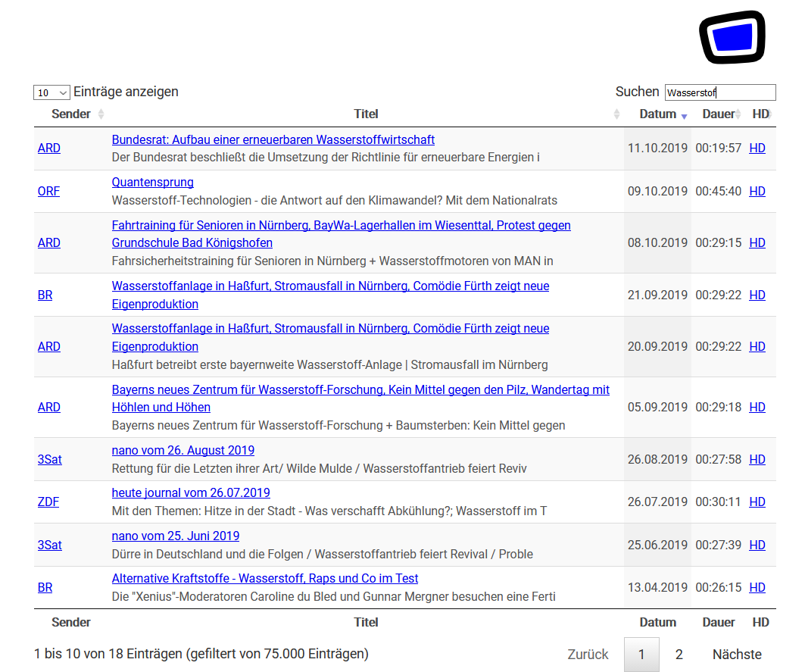Open 'Bayerns neues Zentrum für Wasserstoff-Forschung' title
This screenshot has width=805, height=672.
pos(360,399)
